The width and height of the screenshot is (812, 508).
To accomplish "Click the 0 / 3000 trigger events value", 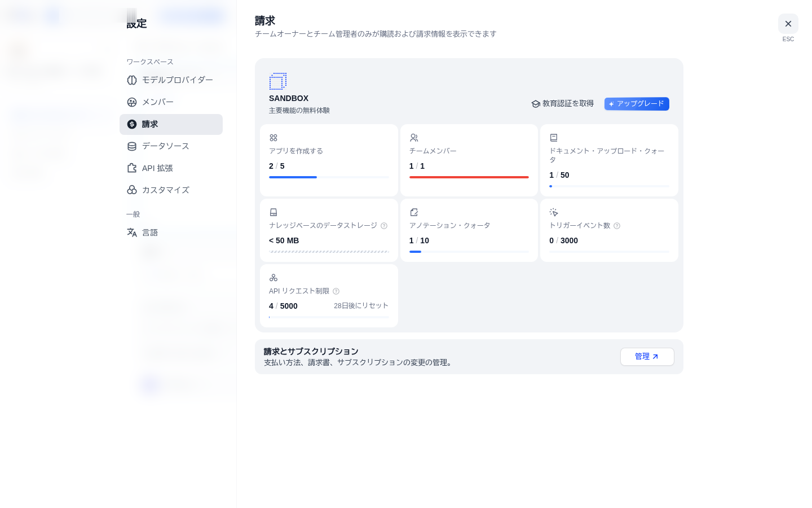I will click(563, 240).
